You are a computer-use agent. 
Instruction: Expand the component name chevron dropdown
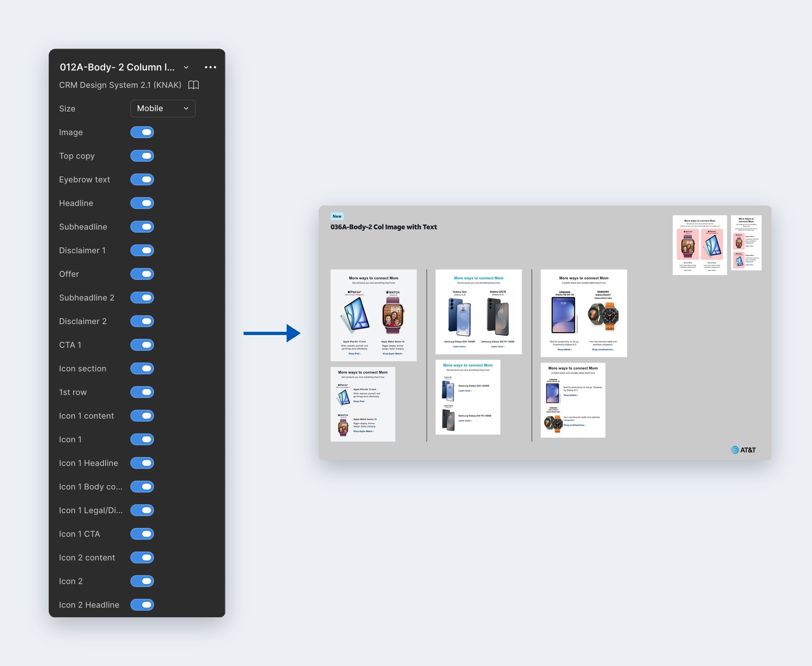pos(186,67)
